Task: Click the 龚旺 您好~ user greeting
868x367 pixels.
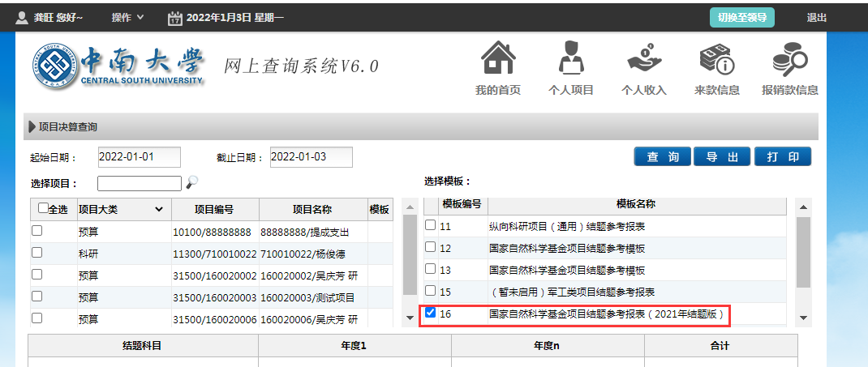Action: (58, 18)
